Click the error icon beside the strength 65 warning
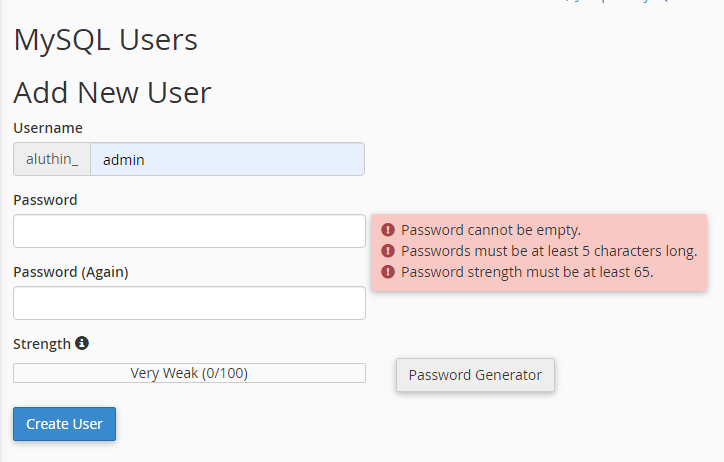 388,272
